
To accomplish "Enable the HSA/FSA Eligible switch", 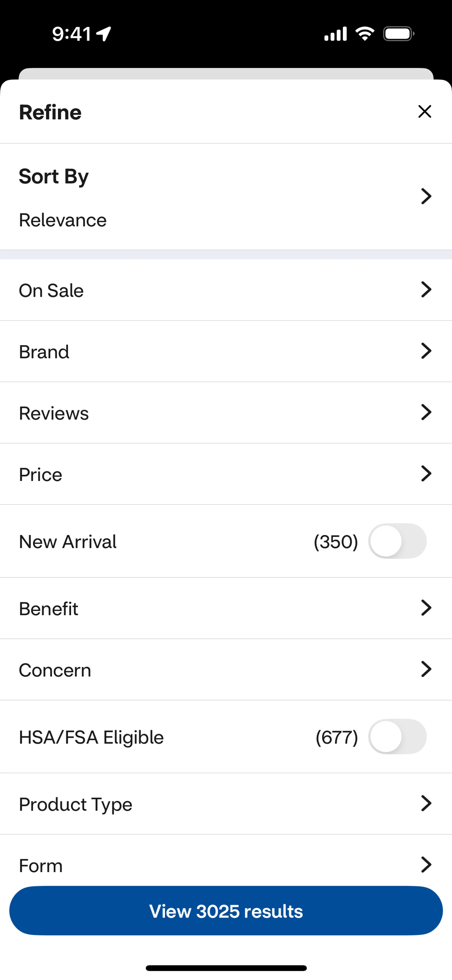I will pos(397,737).
